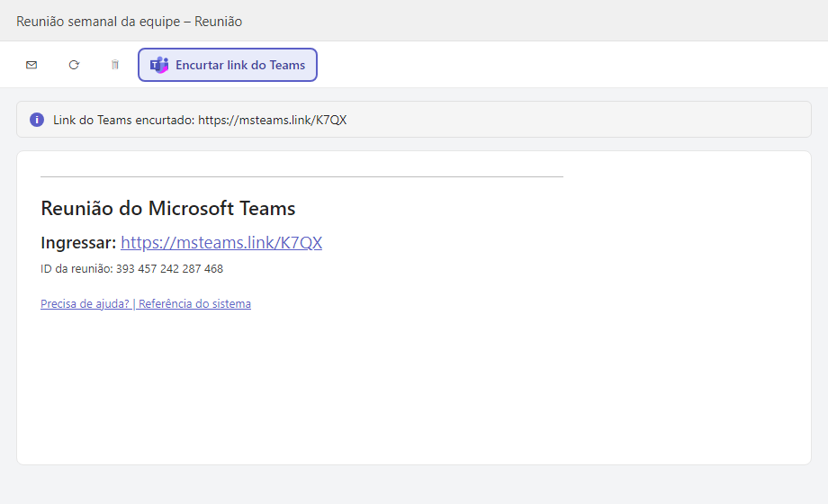Viewport: 828px width, 504px height.
Task: Open the https://msteams.link/K7QX join link
Action: (221, 242)
